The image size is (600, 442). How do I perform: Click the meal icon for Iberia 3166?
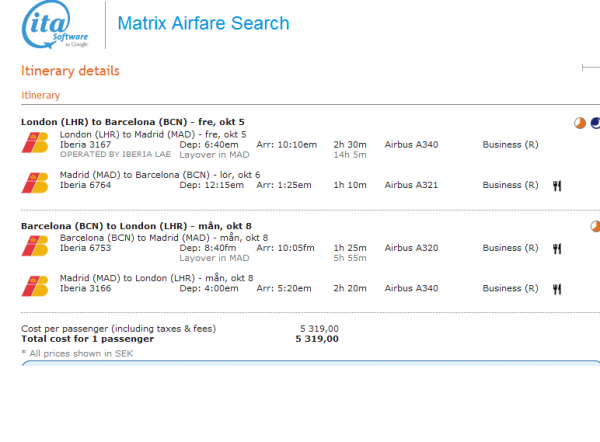pos(557,289)
